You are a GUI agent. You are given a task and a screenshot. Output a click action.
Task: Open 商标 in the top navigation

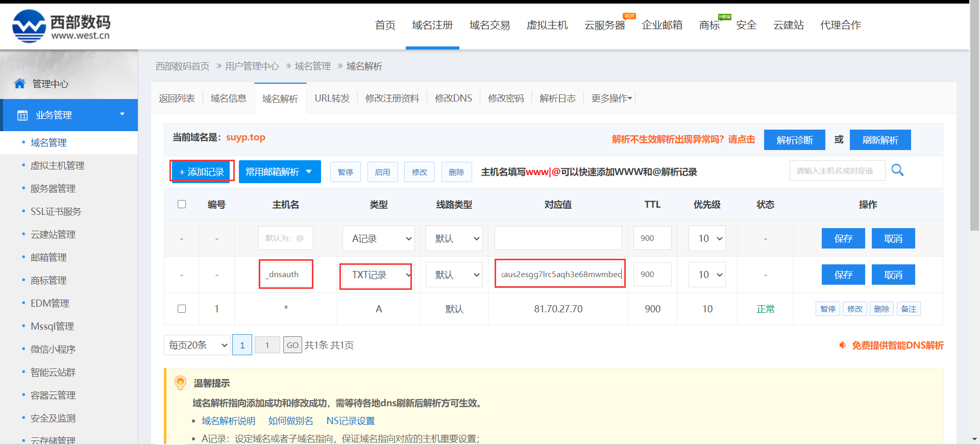tap(709, 25)
